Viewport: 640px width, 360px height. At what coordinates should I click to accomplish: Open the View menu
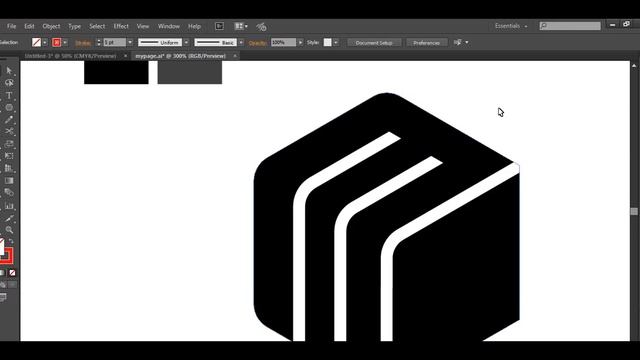tap(143, 26)
